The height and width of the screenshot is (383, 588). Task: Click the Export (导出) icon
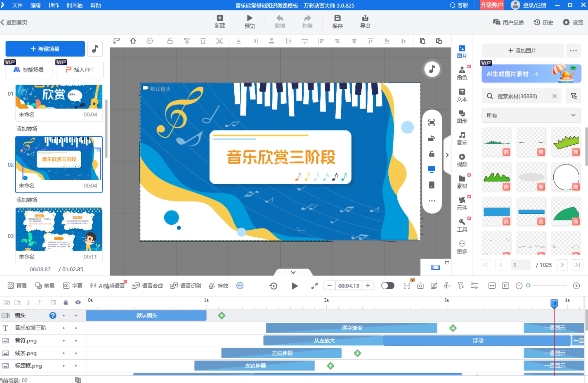coord(365,22)
